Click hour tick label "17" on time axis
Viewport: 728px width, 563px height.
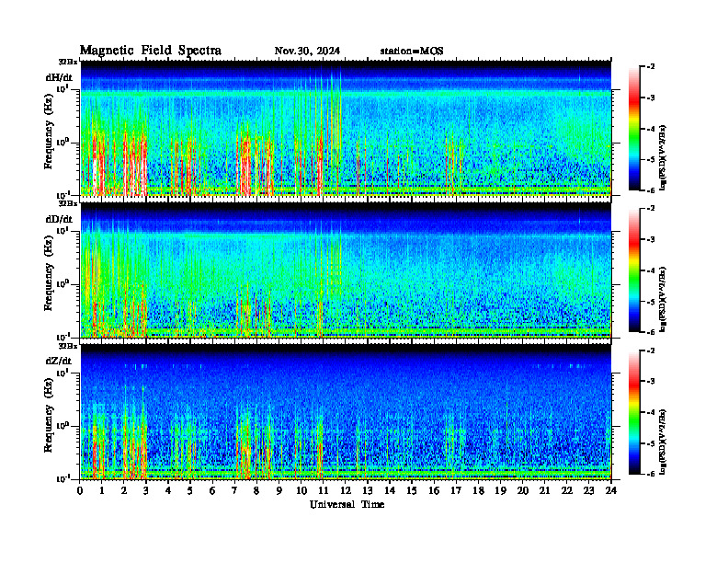point(456,491)
